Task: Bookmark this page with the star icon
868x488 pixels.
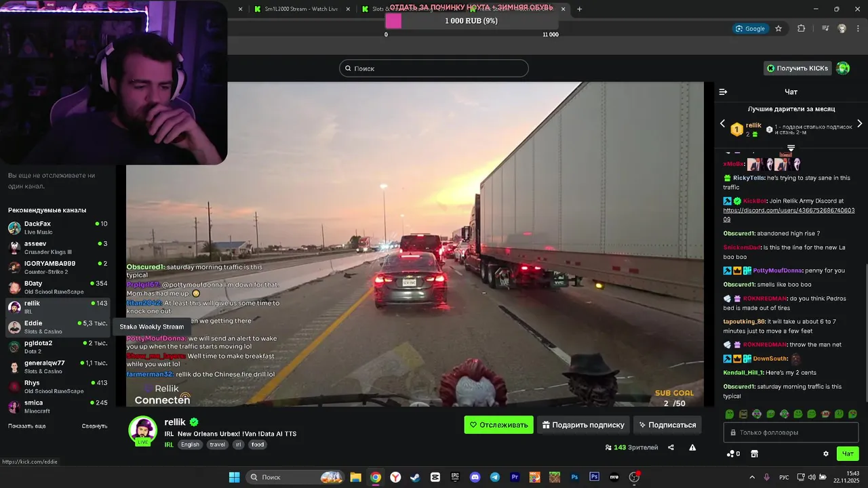Action: coord(778,28)
